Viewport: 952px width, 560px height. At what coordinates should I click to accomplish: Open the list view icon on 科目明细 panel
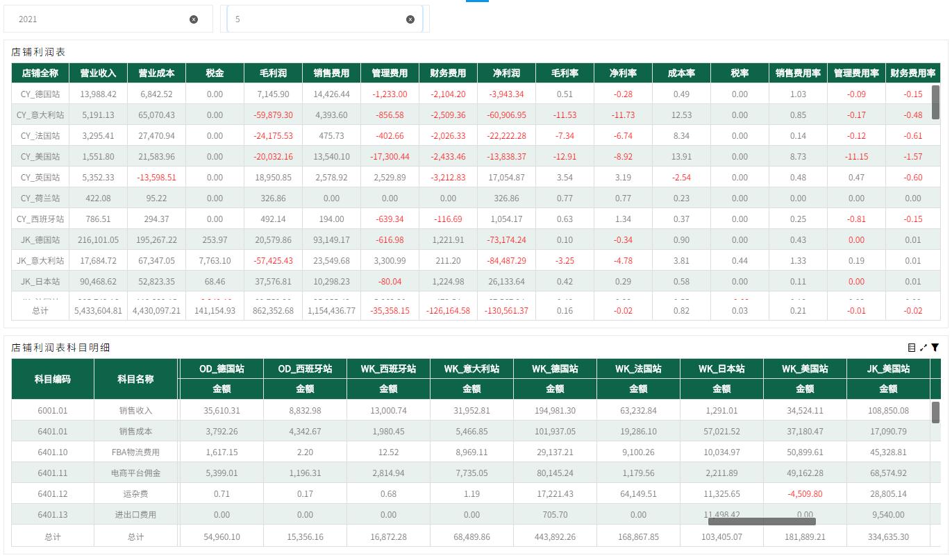[x=912, y=347]
